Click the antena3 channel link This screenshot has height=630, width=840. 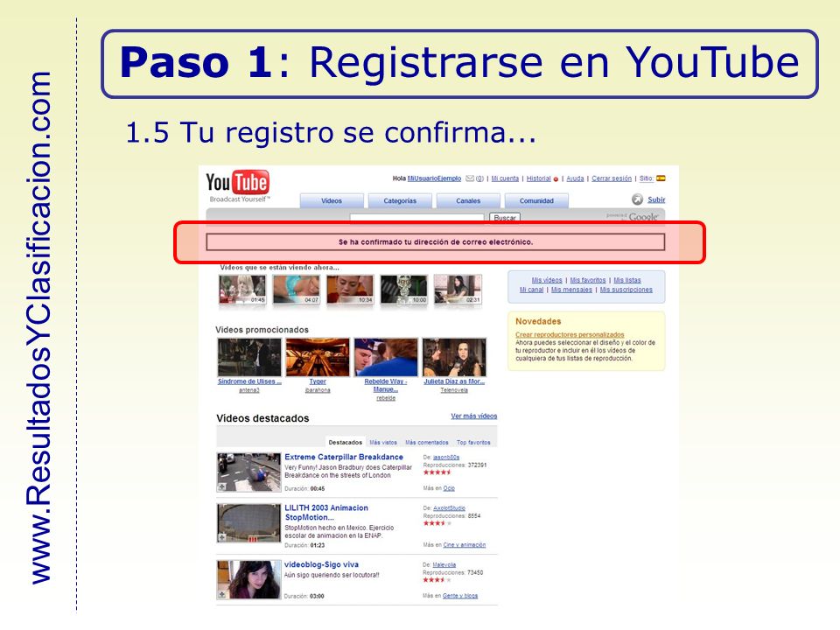point(249,390)
